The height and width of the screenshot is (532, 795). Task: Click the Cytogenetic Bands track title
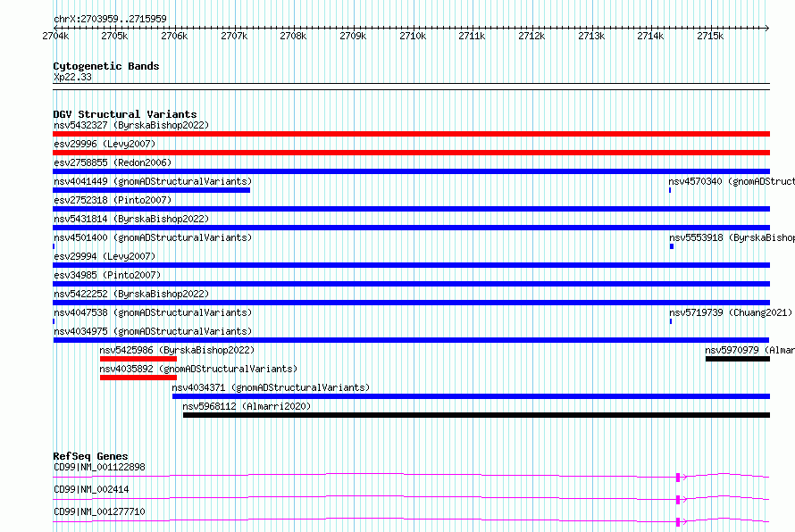click(x=106, y=66)
